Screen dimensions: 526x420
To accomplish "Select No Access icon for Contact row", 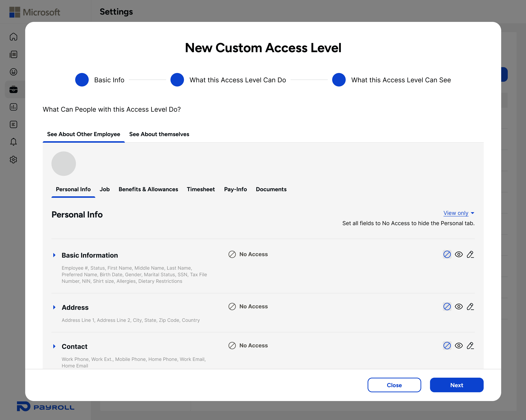I will pyautogui.click(x=447, y=346).
